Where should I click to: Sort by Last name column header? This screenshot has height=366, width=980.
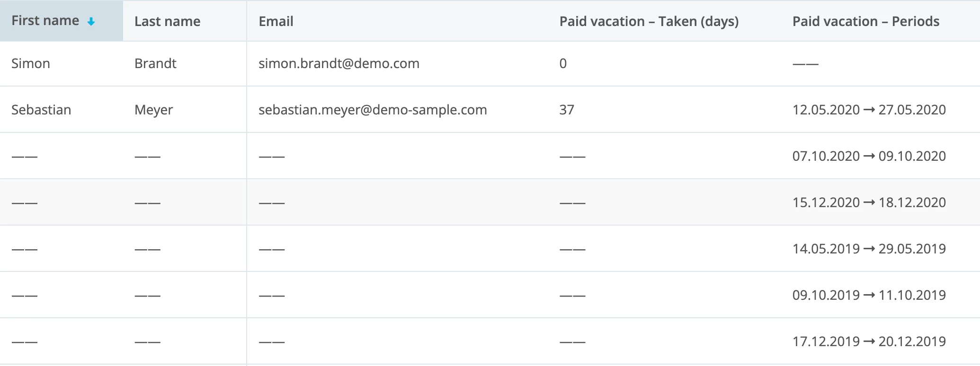167,21
